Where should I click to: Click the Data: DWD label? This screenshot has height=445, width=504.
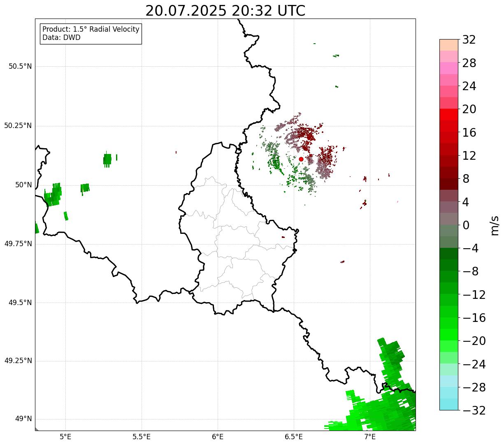coord(61,37)
